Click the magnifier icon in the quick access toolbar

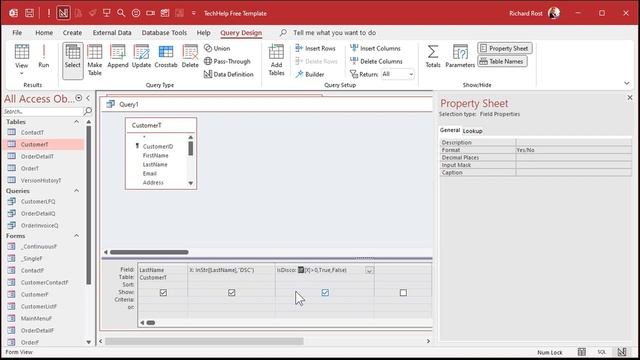tap(121, 13)
